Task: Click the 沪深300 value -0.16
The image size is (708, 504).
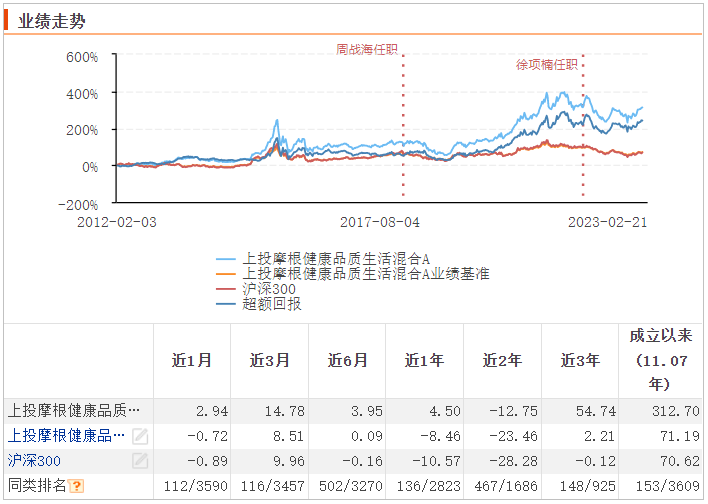Action: (x=363, y=461)
